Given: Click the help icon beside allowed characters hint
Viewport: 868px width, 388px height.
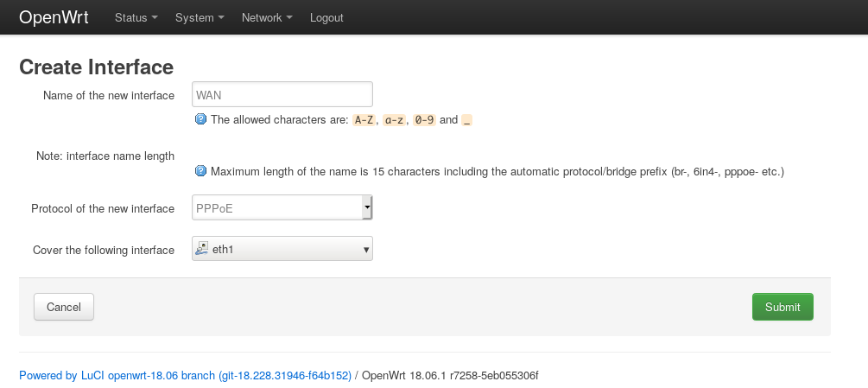Looking at the screenshot, I should tap(201, 120).
